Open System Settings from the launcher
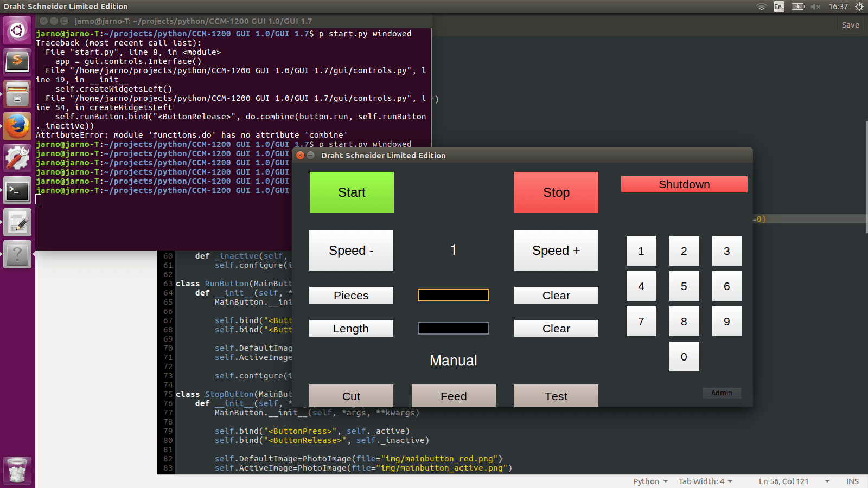Screen dimensions: 868x488 [x=17, y=158]
